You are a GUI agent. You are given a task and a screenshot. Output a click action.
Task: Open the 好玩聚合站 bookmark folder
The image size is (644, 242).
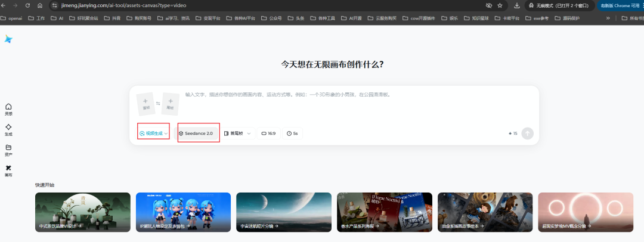coord(84,18)
